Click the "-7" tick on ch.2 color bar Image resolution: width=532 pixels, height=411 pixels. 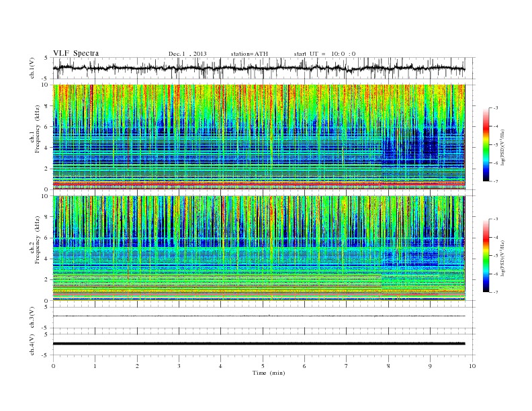tap(496, 292)
